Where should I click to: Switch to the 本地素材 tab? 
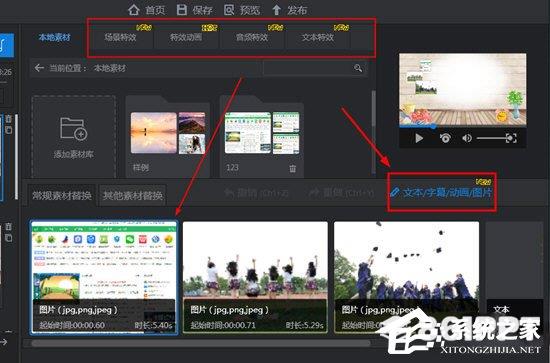(54, 37)
